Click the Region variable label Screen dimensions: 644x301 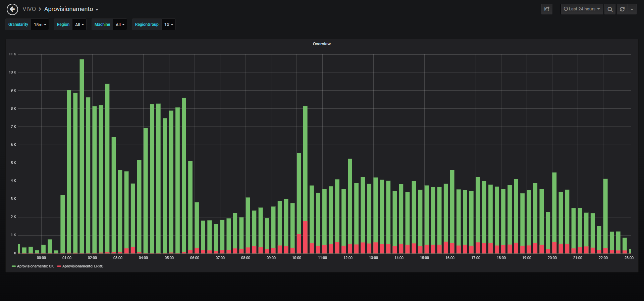point(63,24)
